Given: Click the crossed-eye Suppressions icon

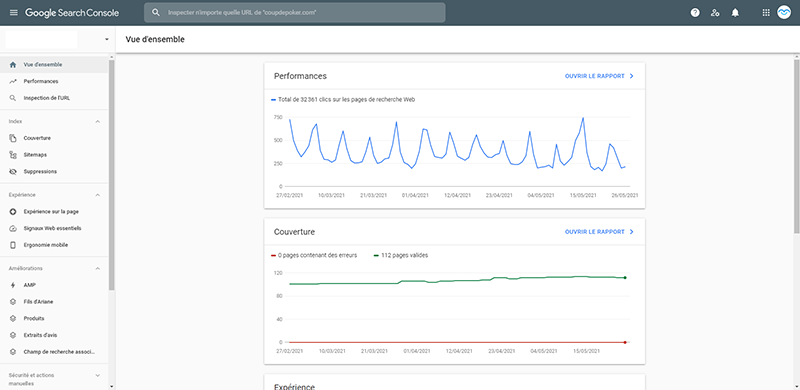Looking at the screenshot, I should click(13, 172).
